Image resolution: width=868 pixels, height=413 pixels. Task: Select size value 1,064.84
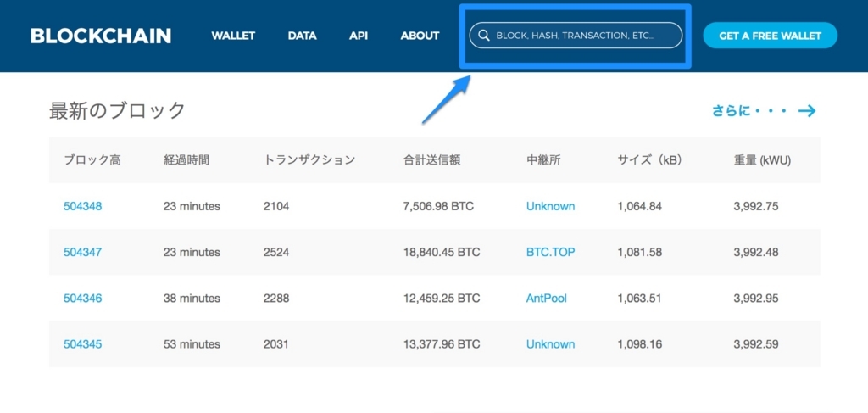point(639,207)
